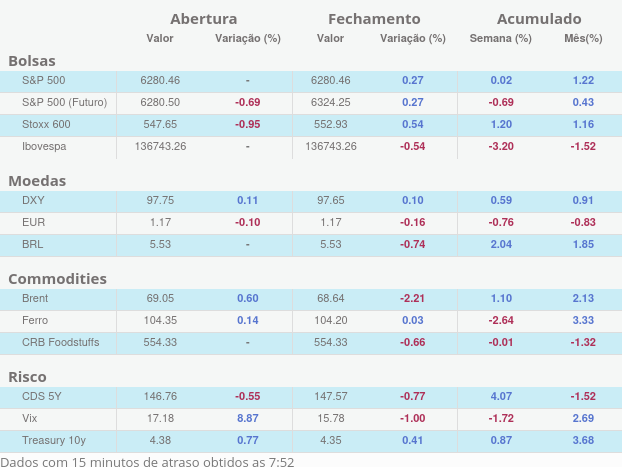Select the DXY row label

[x=33, y=200]
